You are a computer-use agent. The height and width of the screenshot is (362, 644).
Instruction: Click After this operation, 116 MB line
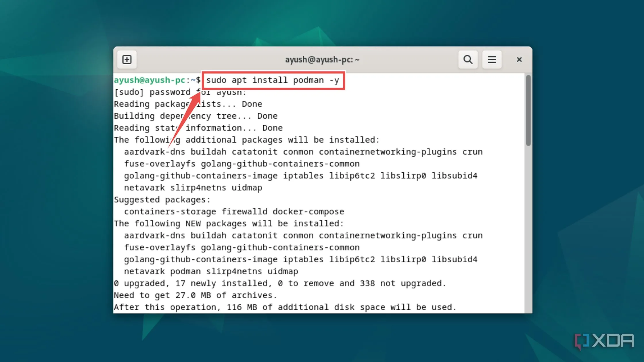285,307
